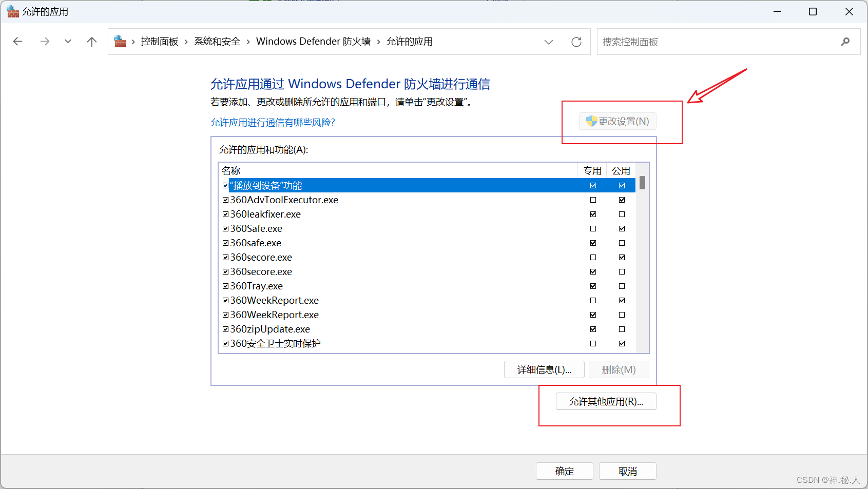Toggle 360leakfixer.exe name checkbox

tap(225, 214)
